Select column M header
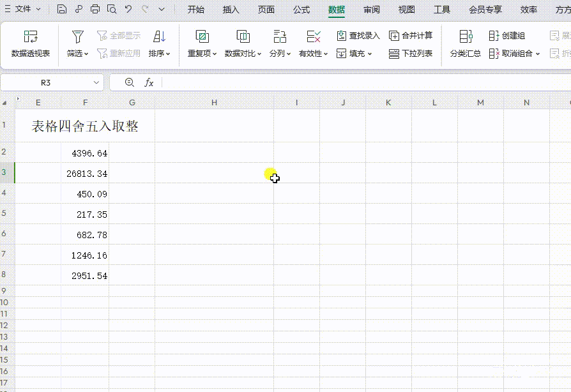The image size is (571, 392). [480, 103]
